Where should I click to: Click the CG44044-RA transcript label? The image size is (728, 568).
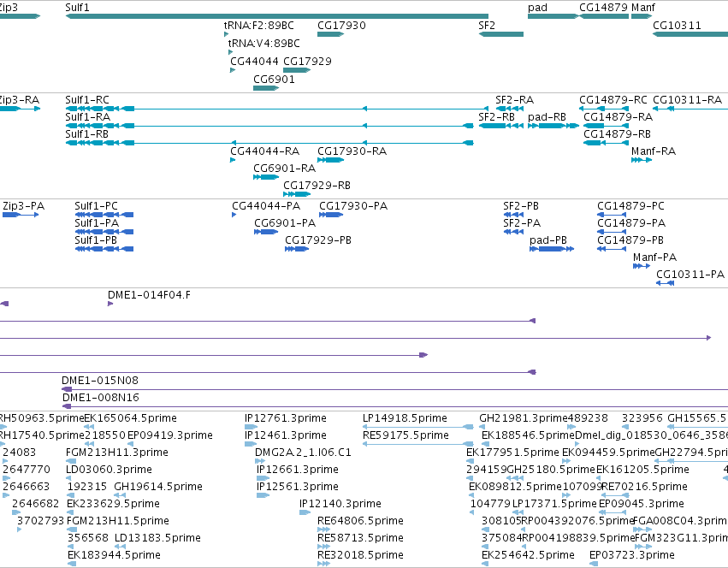(264, 151)
